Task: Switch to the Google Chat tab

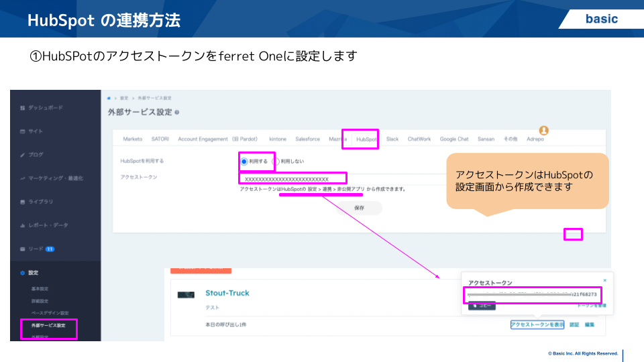Action: [454, 139]
